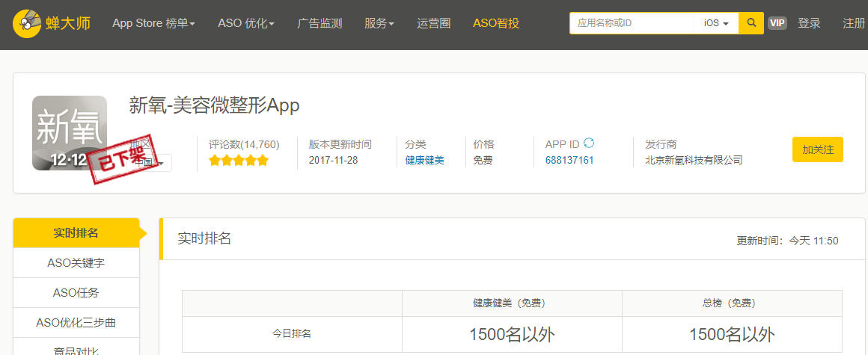Click the APP ID refresh icon
Screen dimensions: 868x355
coord(589,143)
